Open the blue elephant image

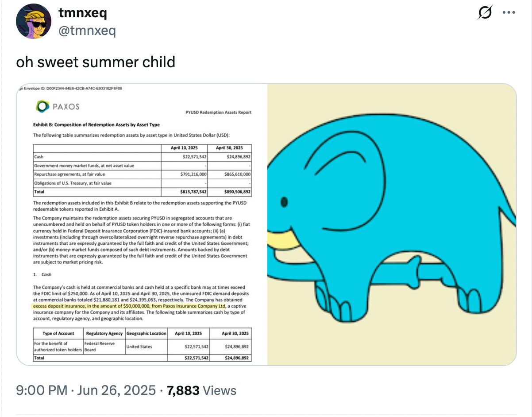(392, 224)
